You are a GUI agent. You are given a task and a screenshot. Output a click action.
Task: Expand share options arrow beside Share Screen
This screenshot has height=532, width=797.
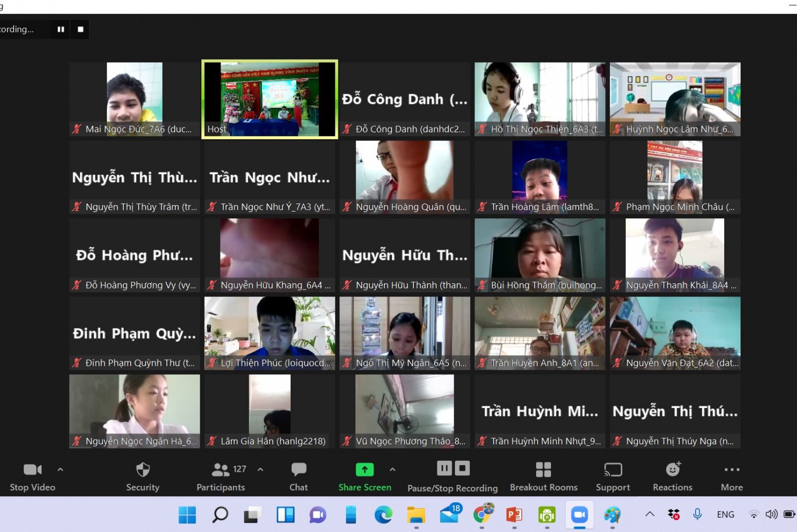click(392, 470)
